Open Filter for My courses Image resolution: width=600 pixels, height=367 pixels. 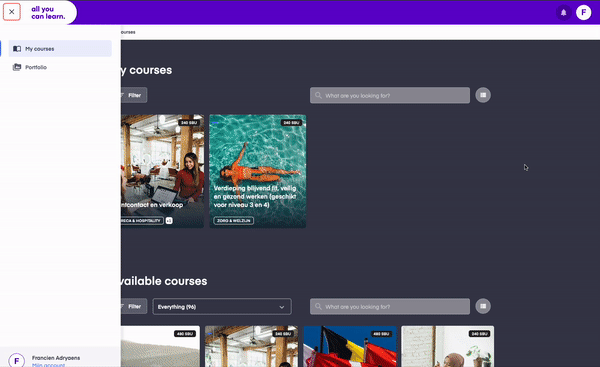tap(134, 95)
